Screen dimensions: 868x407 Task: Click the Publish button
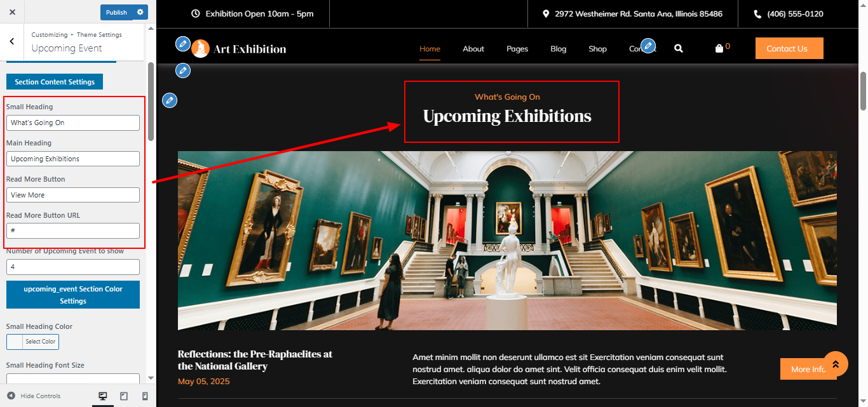pos(117,12)
